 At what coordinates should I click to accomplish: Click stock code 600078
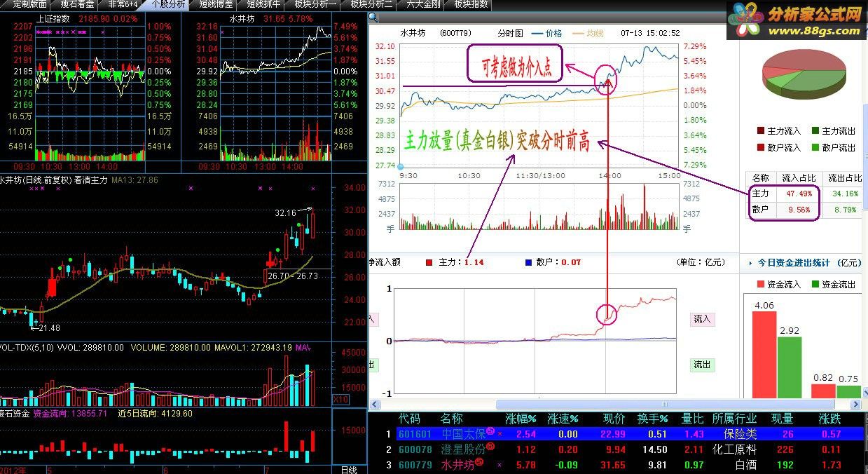click(416, 449)
